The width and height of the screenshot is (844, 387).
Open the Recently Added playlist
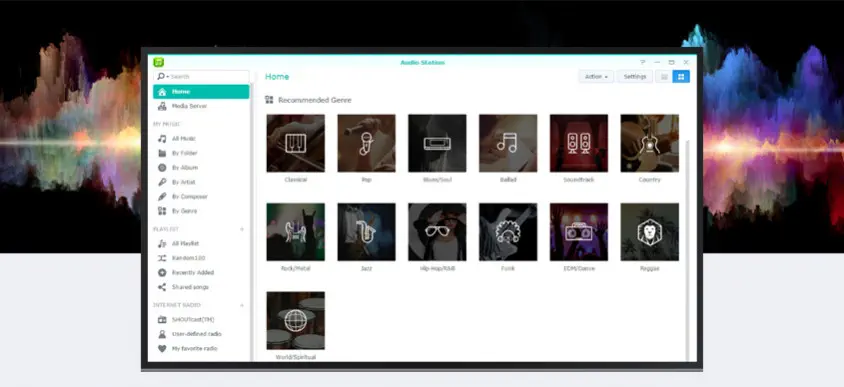[201, 272]
